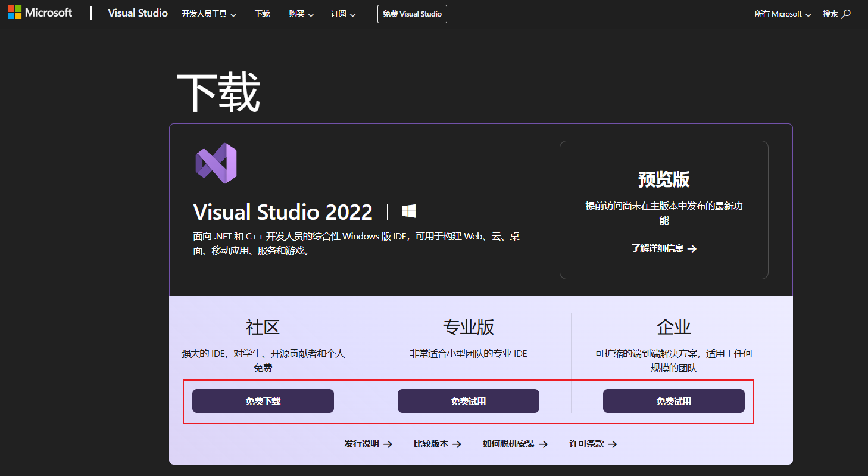This screenshot has height=476, width=868.
Task: Go to Visual Studio brand link in header
Action: (x=138, y=13)
